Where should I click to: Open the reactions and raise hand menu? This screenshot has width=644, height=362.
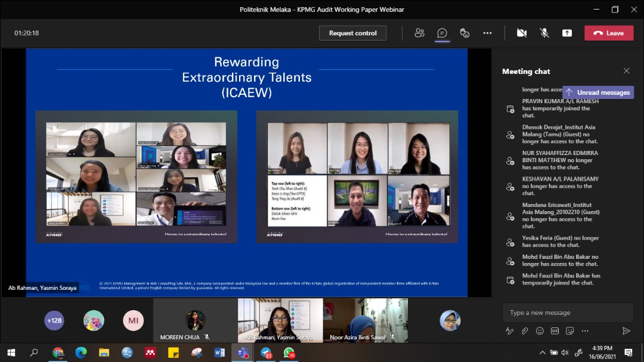[465, 33]
